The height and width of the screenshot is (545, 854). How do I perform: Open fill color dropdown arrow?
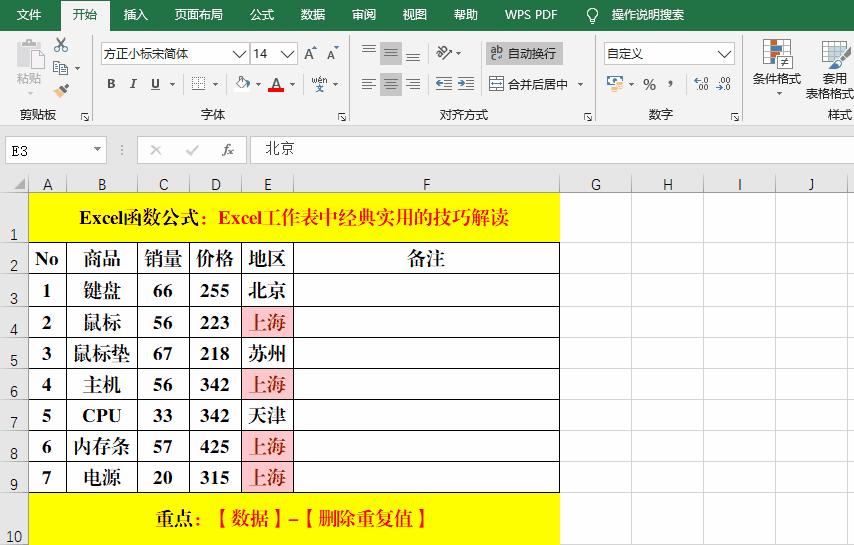pos(258,84)
